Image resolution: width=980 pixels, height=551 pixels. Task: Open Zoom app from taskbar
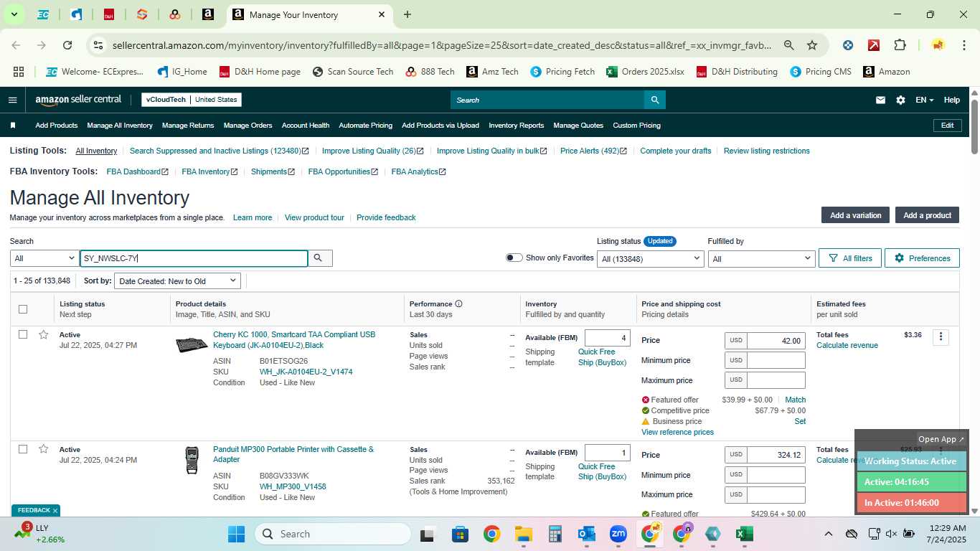tap(618, 534)
